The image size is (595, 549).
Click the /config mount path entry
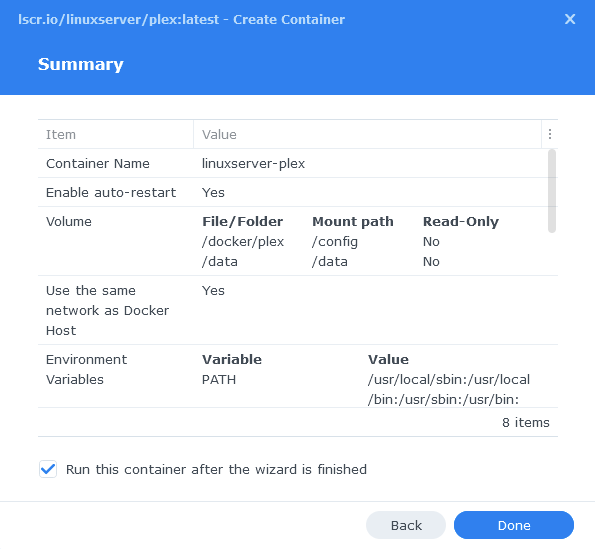[335, 242]
